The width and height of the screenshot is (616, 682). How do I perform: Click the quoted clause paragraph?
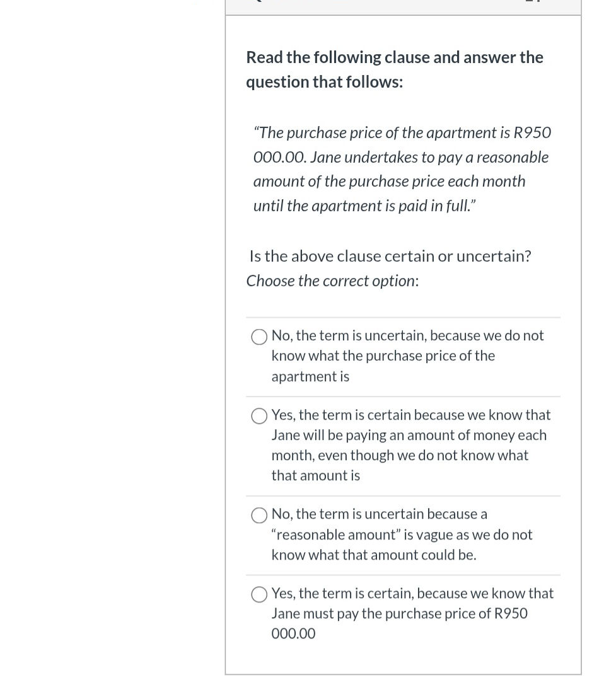coord(402,169)
